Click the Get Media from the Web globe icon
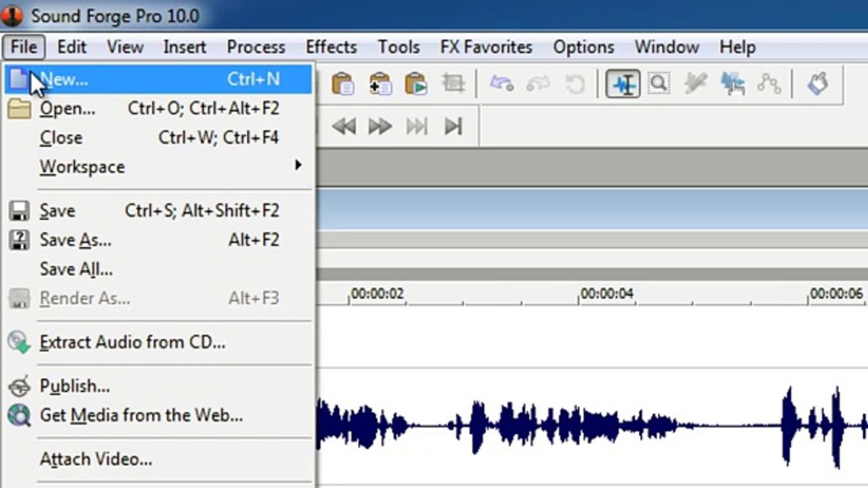Image resolution: width=868 pixels, height=488 pixels. click(19, 415)
